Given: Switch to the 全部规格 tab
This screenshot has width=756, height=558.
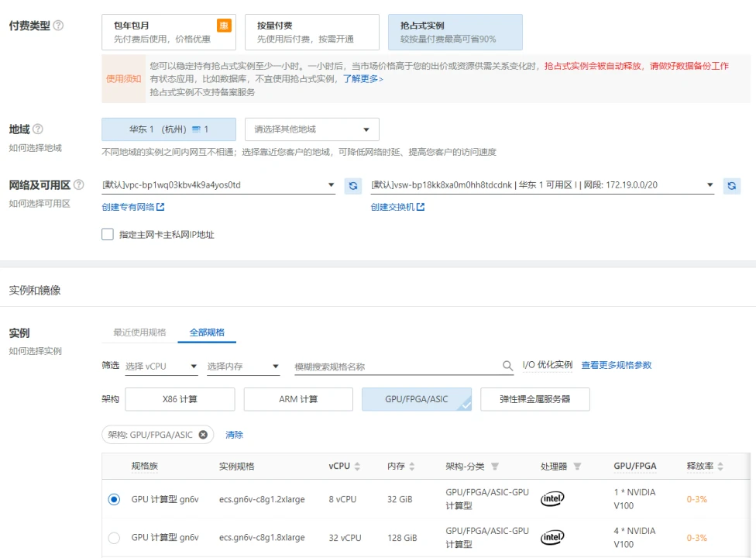Looking at the screenshot, I should [207, 332].
